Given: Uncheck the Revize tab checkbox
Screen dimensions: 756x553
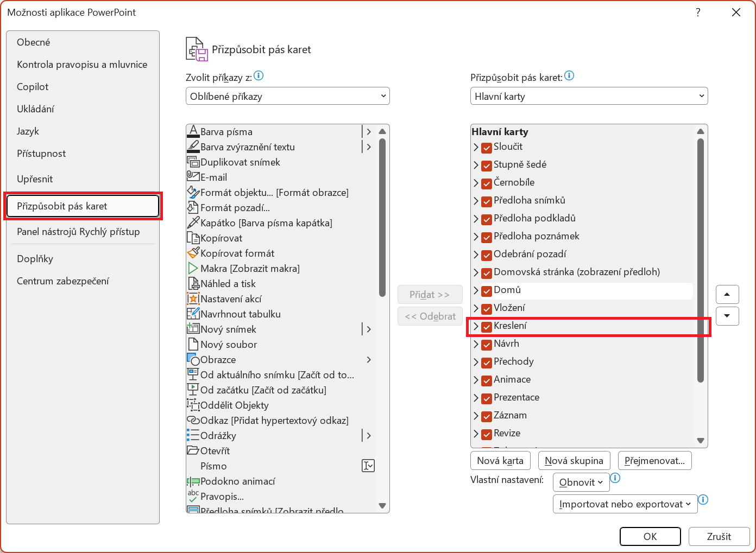Looking at the screenshot, I should coord(487,434).
